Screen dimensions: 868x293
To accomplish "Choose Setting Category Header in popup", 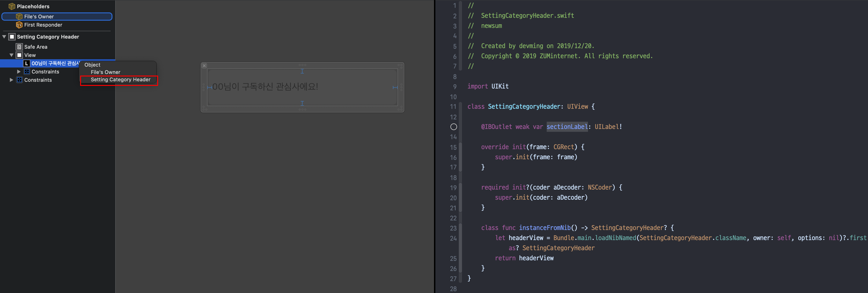I will tap(120, 80).
